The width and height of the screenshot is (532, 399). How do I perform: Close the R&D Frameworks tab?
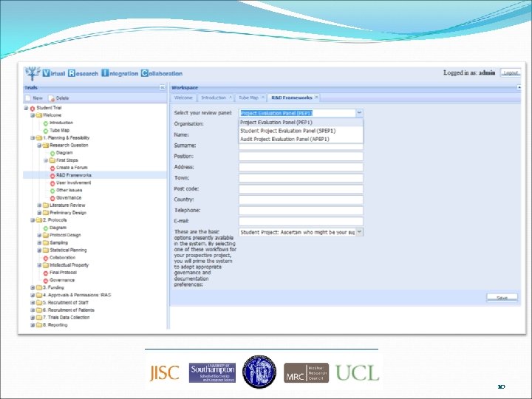click(316, 98)
